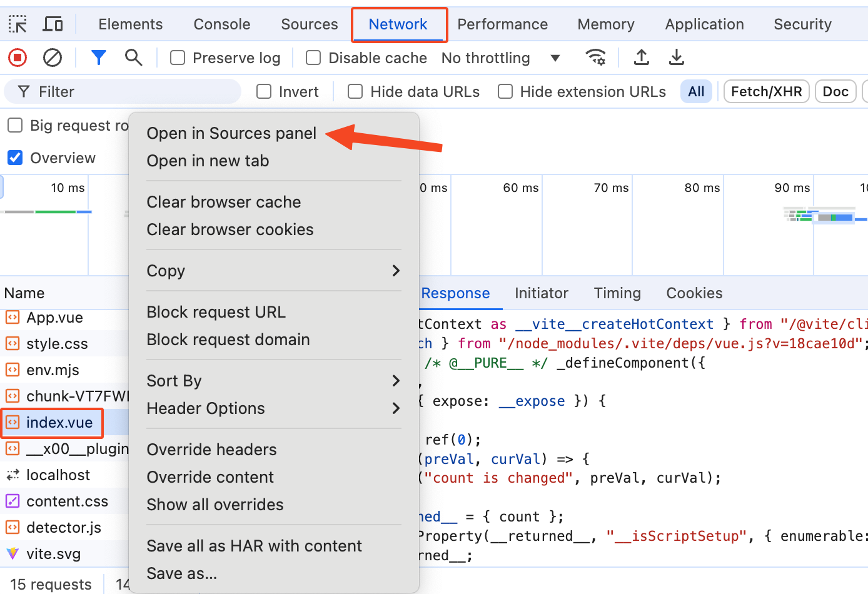This screenshot has height=594, width=868.
Task: Expand the Sort By submenu
Action: coord(273,381)
